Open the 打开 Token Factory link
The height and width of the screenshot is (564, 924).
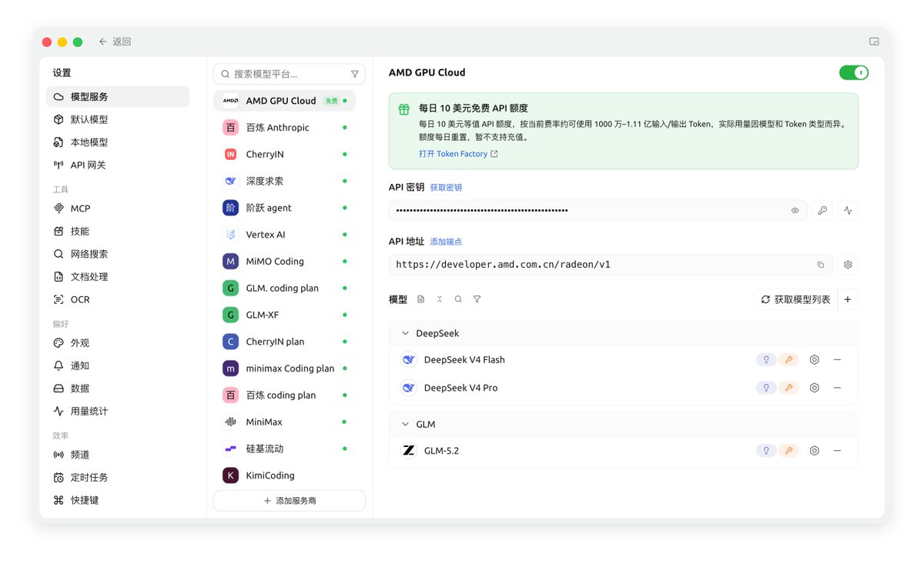458,154
